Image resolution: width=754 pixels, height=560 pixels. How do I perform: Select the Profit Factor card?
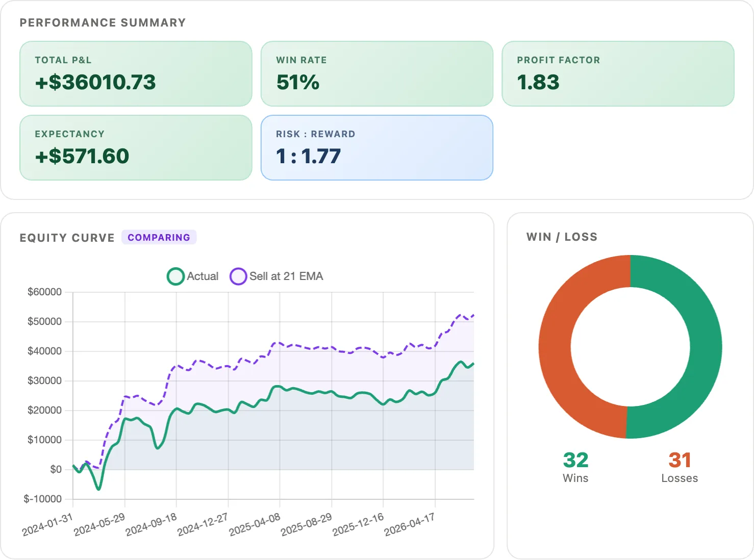pyautogui.click(x=618, y=74)
